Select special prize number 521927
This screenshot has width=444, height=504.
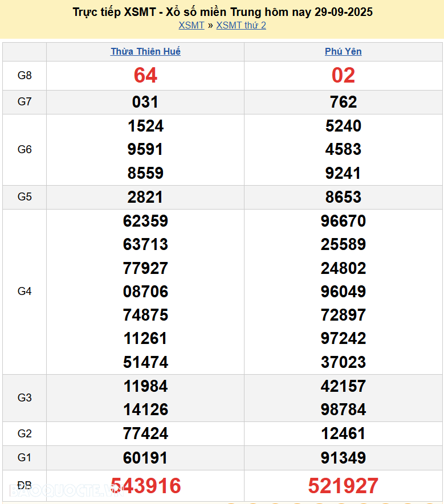pyautogui.click(x=343, y=486)
